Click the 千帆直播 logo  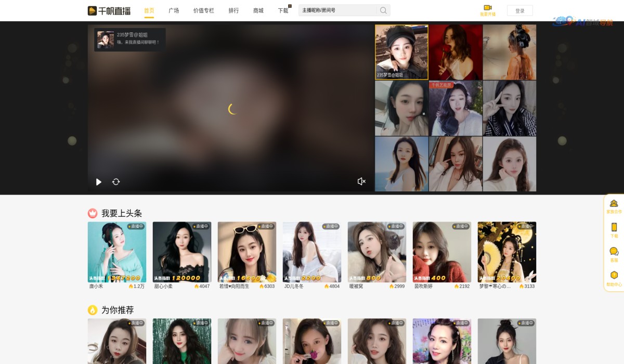coord(109,10)
